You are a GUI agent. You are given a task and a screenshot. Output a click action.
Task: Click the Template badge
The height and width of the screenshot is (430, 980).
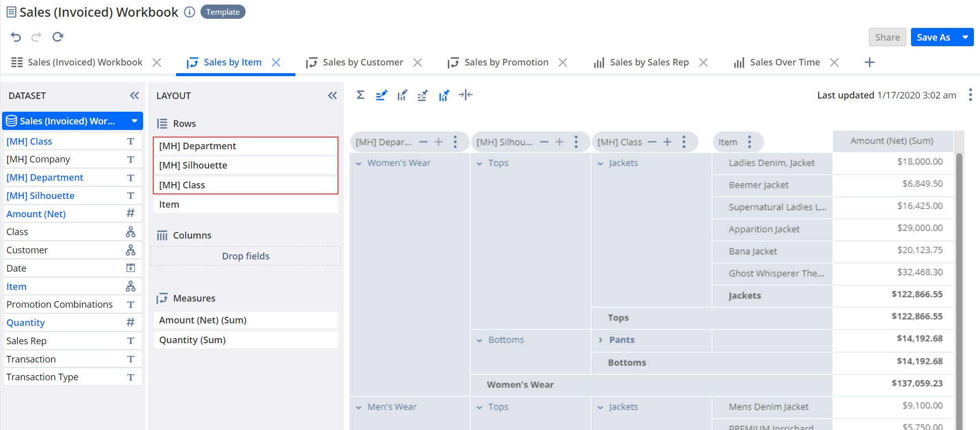point(223,12)
